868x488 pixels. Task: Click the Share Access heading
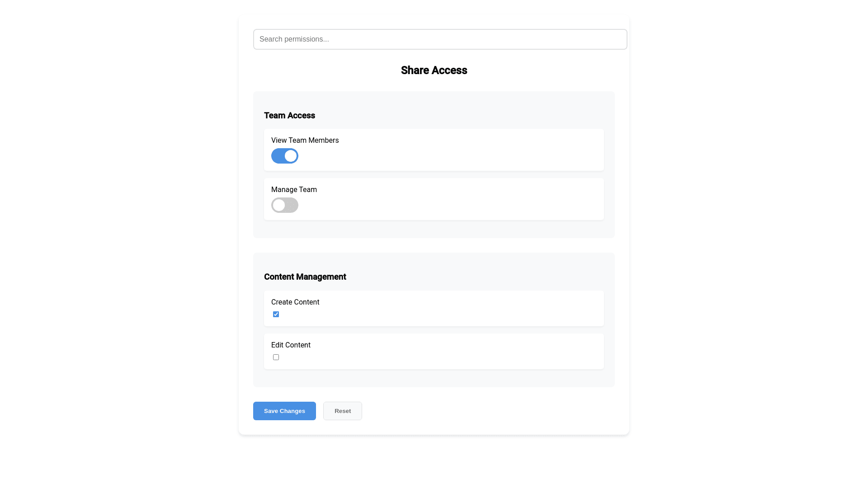pos(434,70)
